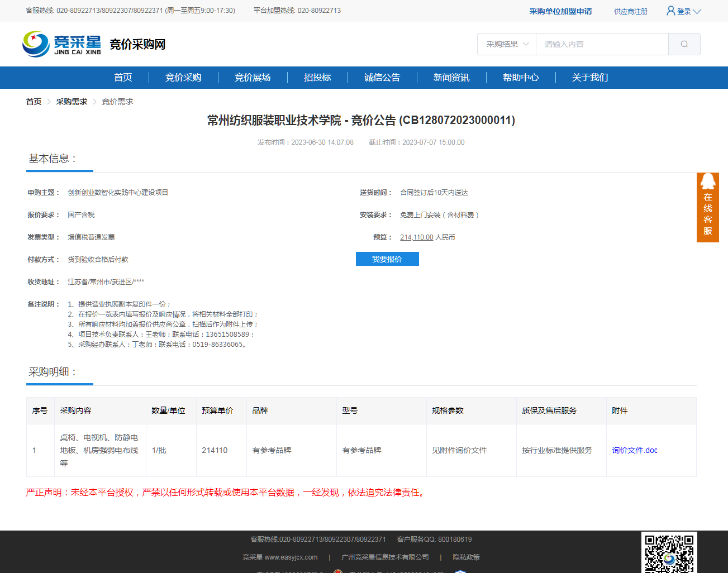Open the 隐私政策 footer link
The image size is (728, 573).
tap(466, 557)
